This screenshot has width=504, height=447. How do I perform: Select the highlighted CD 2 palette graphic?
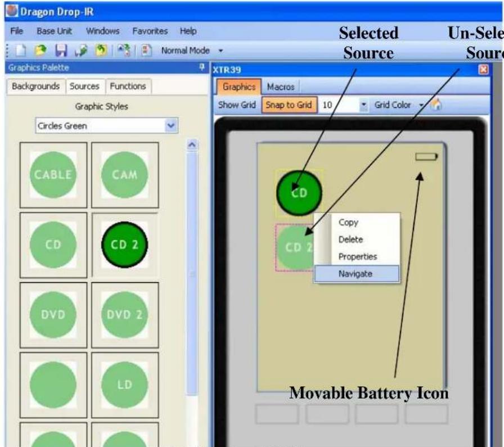(125, 245)
